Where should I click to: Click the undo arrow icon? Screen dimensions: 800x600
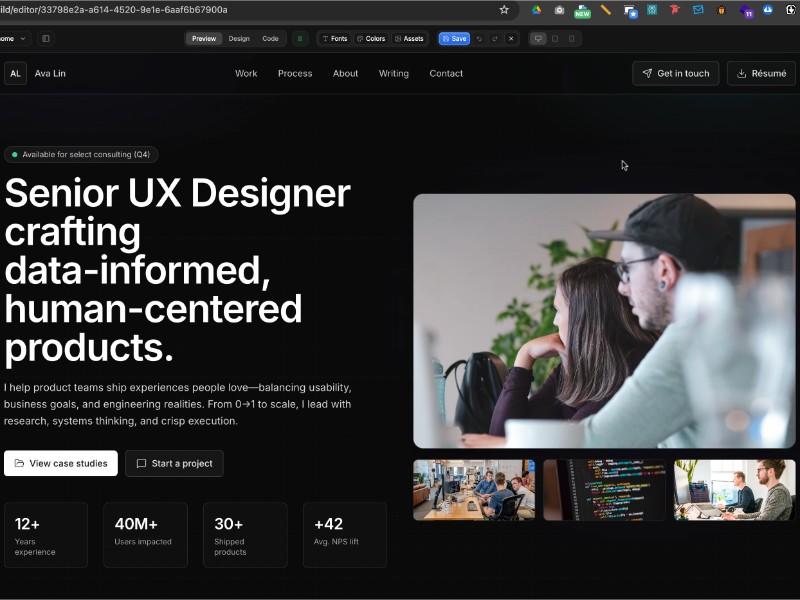479,39
